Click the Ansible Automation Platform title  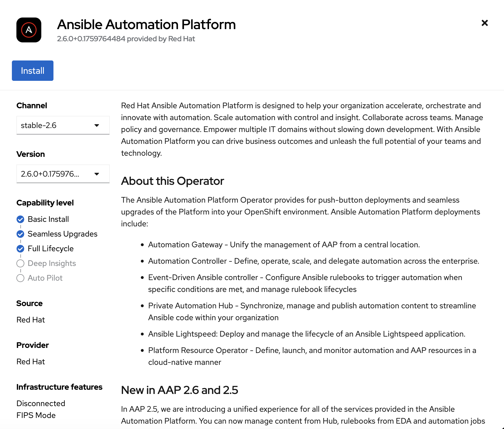pyautogui.click(x=146, y=25)
